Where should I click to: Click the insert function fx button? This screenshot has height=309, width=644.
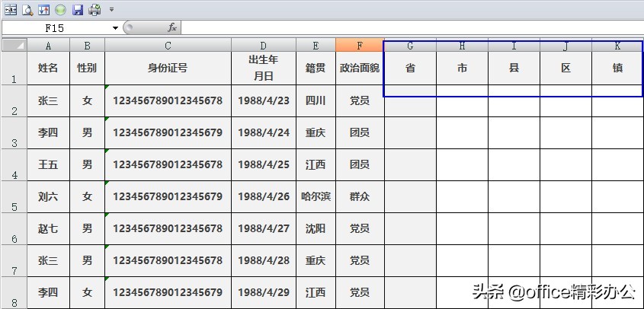172,27
